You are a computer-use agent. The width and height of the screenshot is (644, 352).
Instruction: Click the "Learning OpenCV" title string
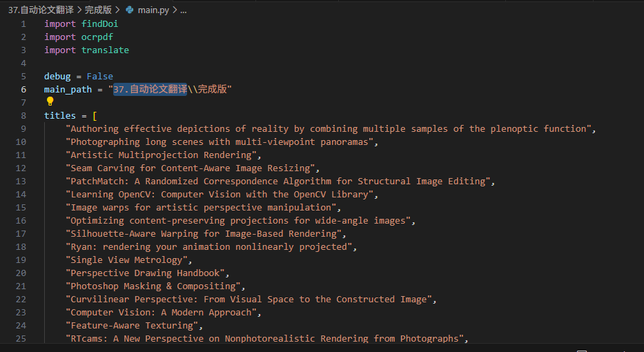pyautogui.click(x=219, y=194)
